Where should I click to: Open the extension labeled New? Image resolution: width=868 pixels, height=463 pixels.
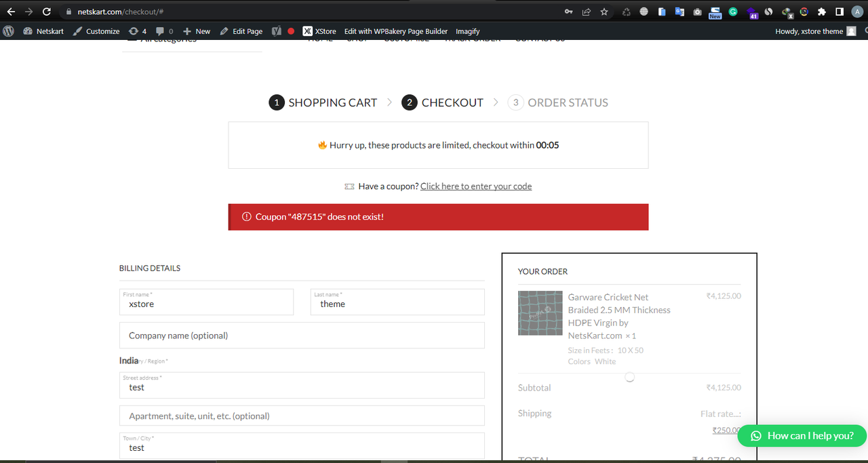tap(715, 12)
